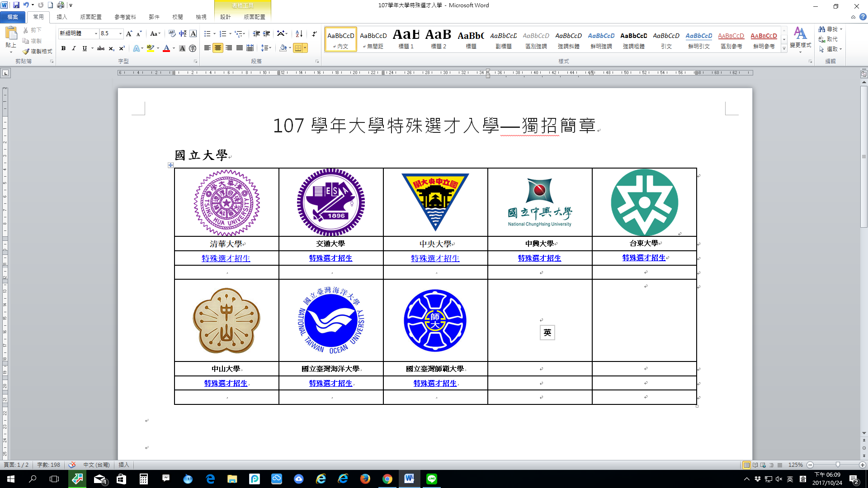Image resolution: width=868 pixels, height=488 pixels.
Task: Switch to the View (檢視) tab
Action: [x=201, y=17]
